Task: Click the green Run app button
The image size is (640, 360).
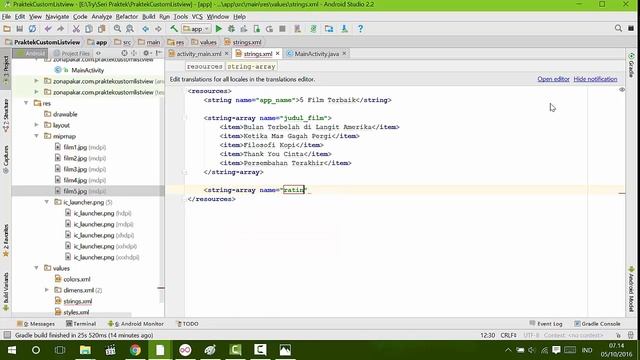Action: click(x=219, y=29)
